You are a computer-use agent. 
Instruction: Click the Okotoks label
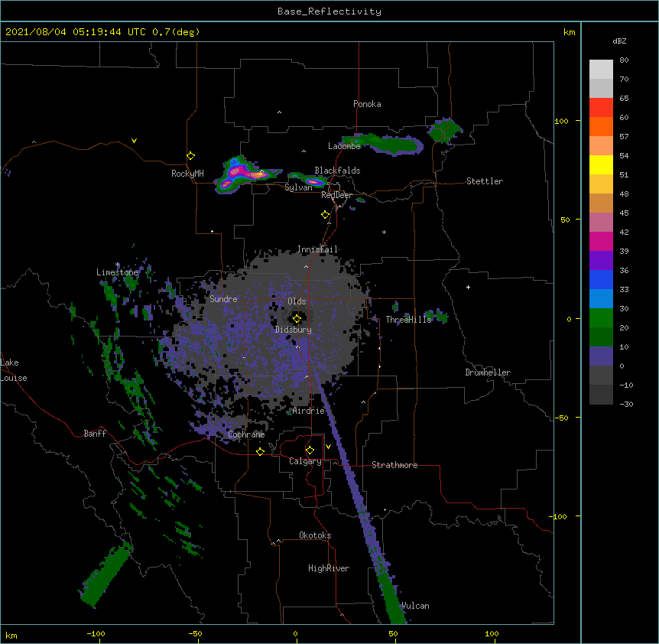(x=315, y=535)
